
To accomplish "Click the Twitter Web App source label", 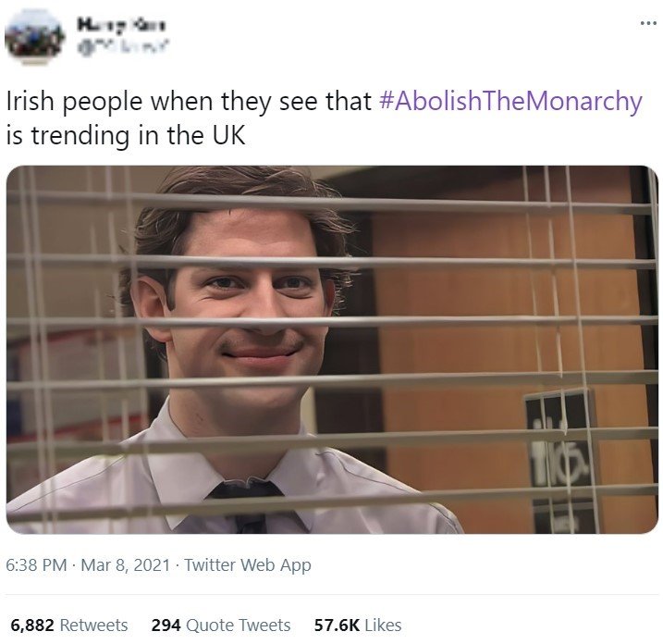I will coord(248,564).
